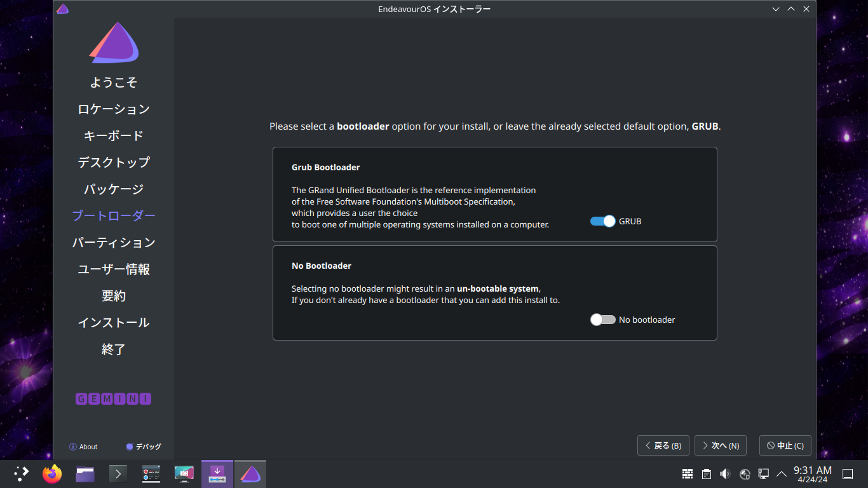
Task: Click the 戻る(B) back button
Action: coord(663,445)
